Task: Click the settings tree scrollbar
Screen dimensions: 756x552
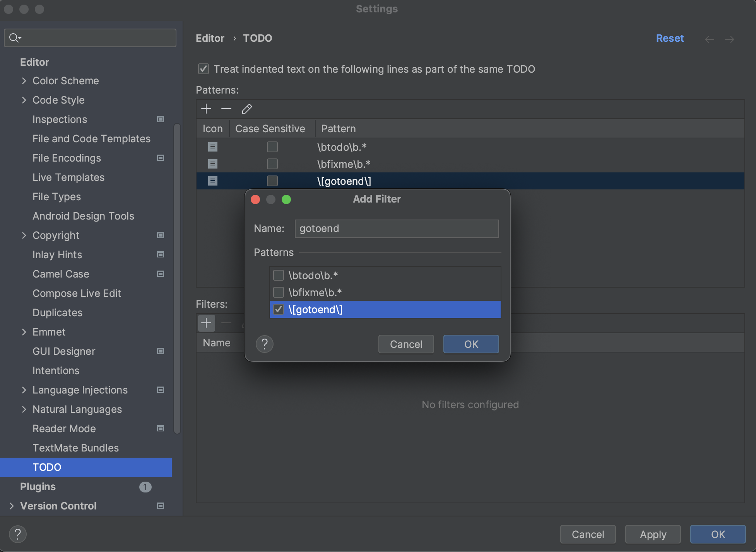Action: coord(177,278)
